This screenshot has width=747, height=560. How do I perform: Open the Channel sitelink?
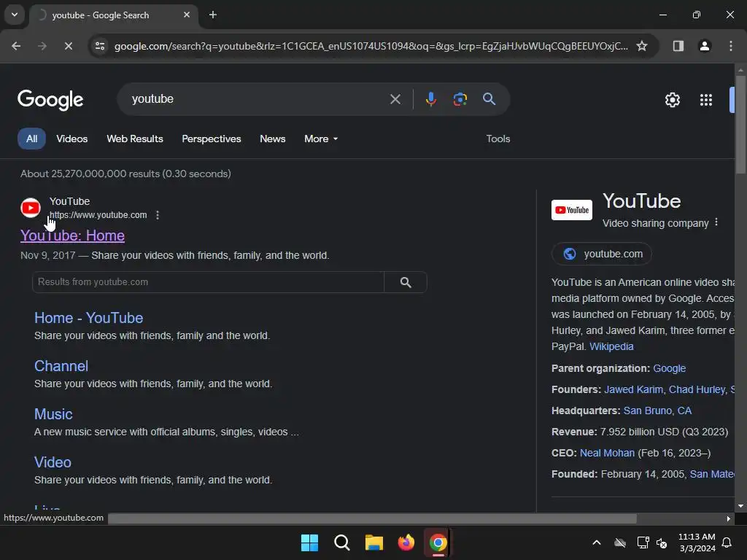61,366
